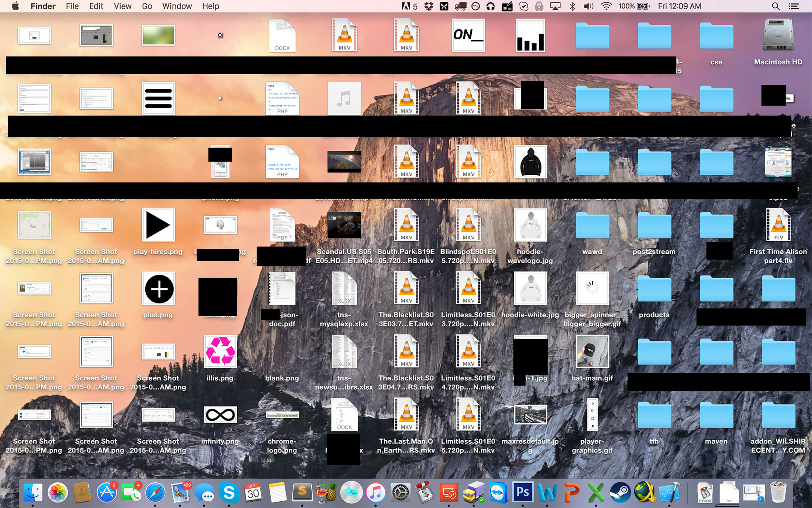Click AirPlay display icon in menu bar

tap(555, 6)
